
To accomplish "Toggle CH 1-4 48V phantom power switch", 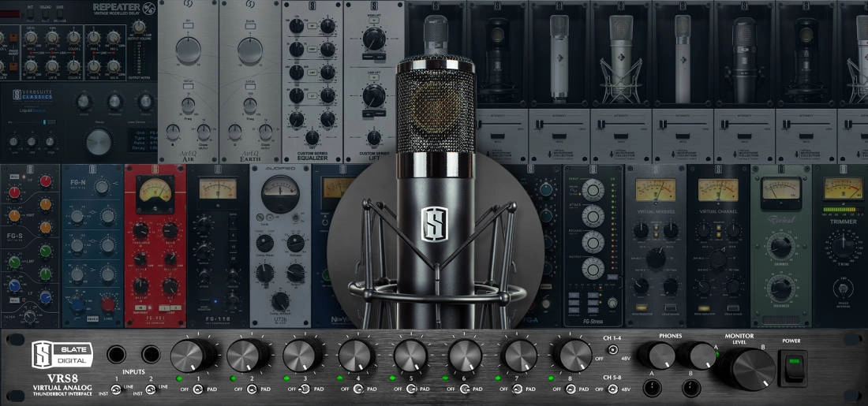I will click(612, 348).
